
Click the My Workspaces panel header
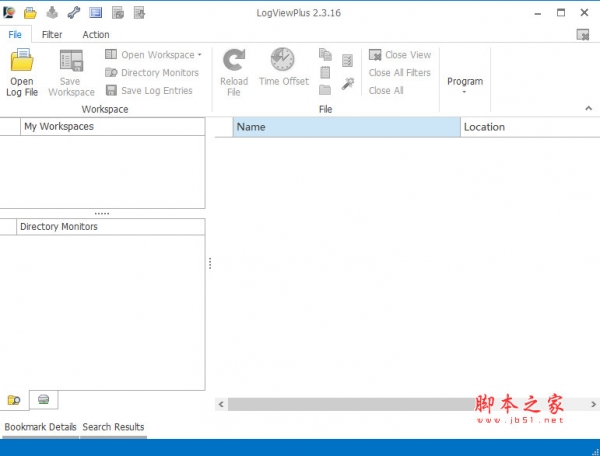tap(112, 127)
